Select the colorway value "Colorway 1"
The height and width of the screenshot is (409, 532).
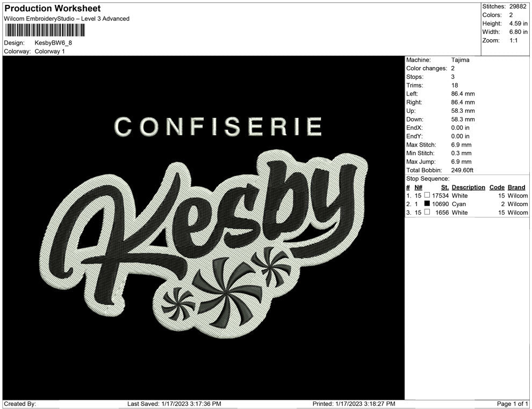pos(49,51)
